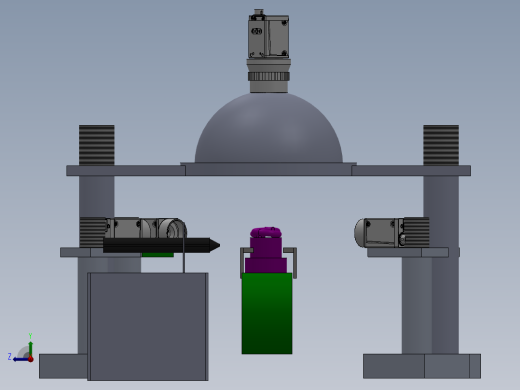Select the left side camera behind the rod

click(145, 228)
